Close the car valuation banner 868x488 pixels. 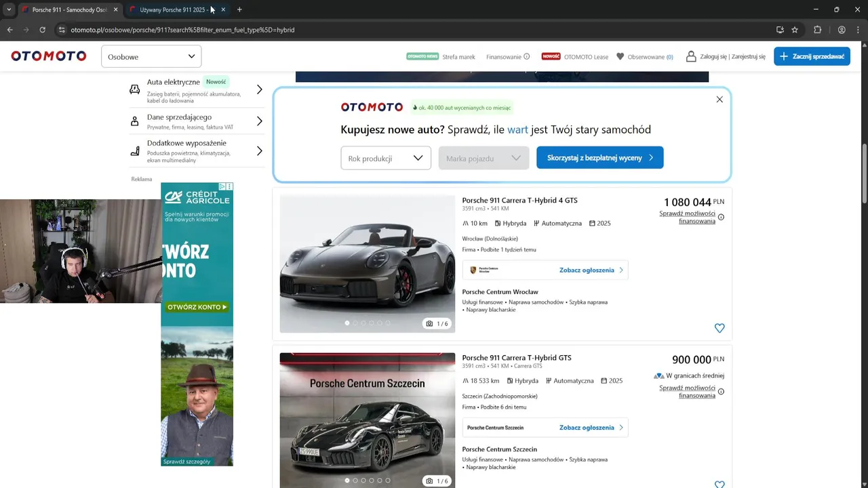click(x=719, y=100)
